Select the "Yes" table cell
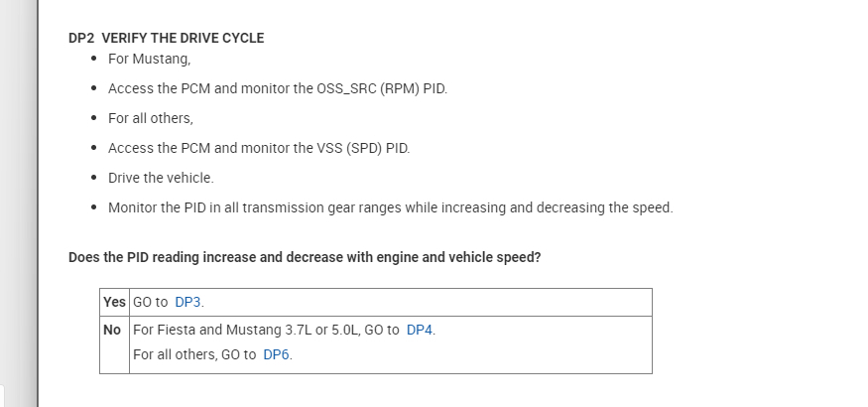The height and width of the screenshot is (407, 868). (114, 302)
